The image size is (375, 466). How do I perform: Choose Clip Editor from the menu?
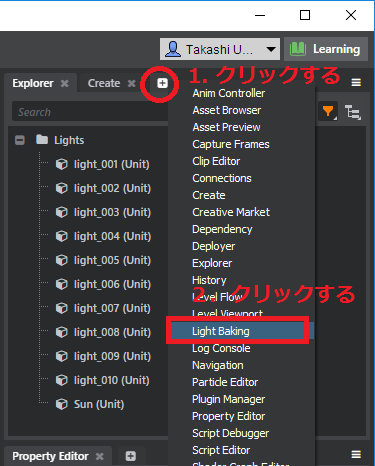pyautogui.click(x=216, y=161)
